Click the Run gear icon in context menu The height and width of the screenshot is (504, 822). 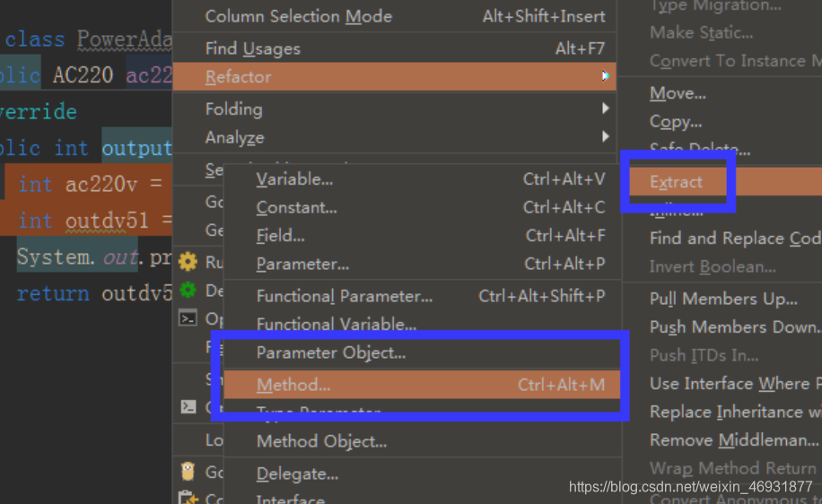coord(188,261)
